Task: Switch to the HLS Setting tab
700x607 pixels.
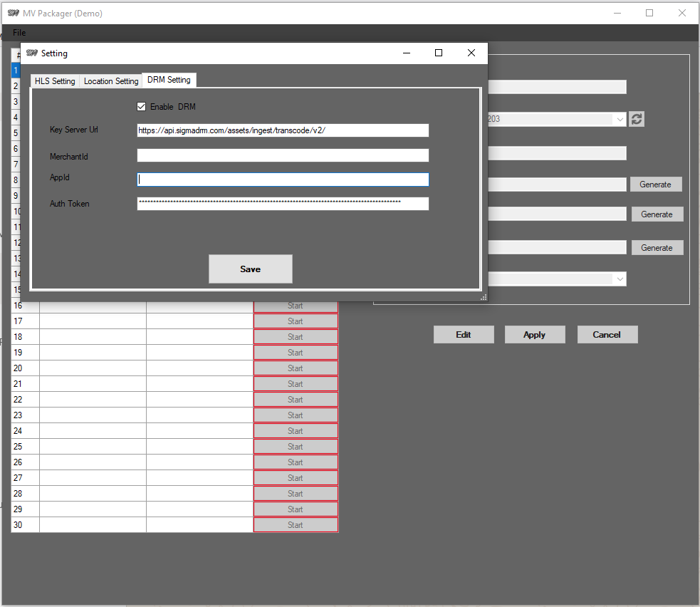Action: 55,81
